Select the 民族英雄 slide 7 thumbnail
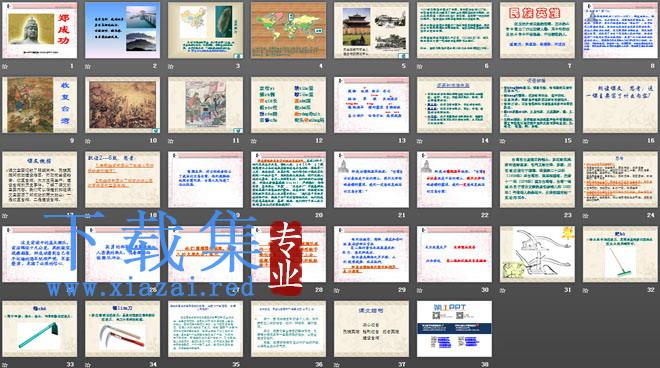Viewport: 660px width, 368px height. (537, 30)
